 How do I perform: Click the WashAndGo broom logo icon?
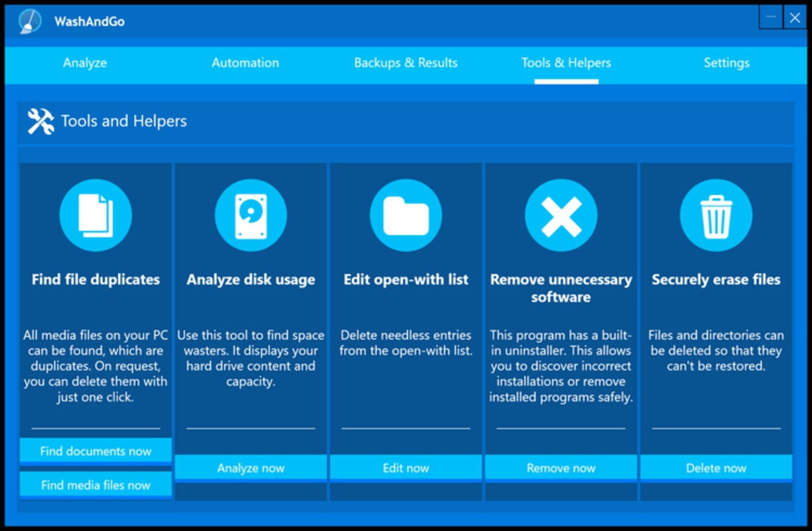[29, 21]
